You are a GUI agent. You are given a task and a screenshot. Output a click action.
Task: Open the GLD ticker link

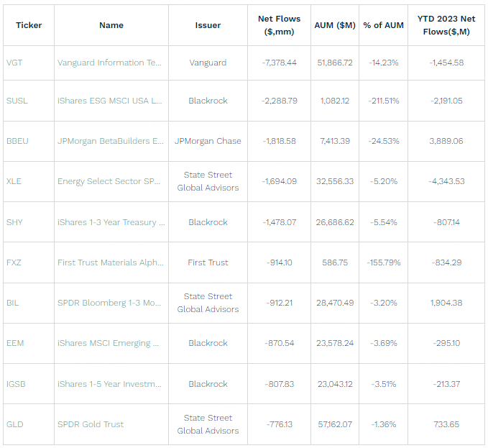point(14,424)
